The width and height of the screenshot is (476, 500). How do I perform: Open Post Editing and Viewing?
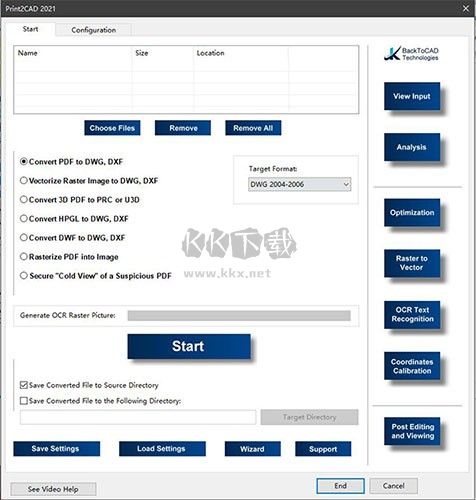click(x=412, y=431)
